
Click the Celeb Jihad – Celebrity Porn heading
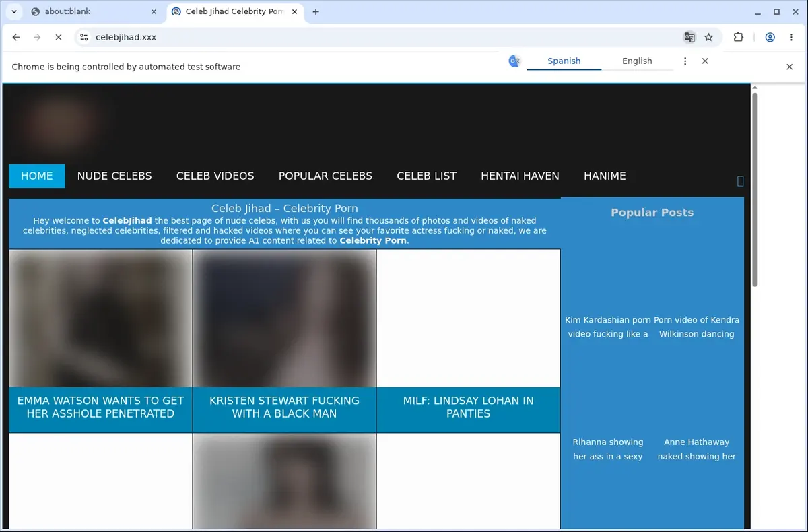coord(285,209)
